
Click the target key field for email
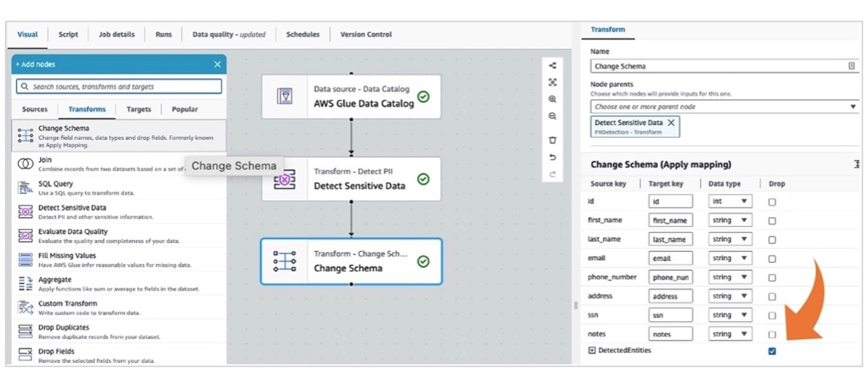671,258
